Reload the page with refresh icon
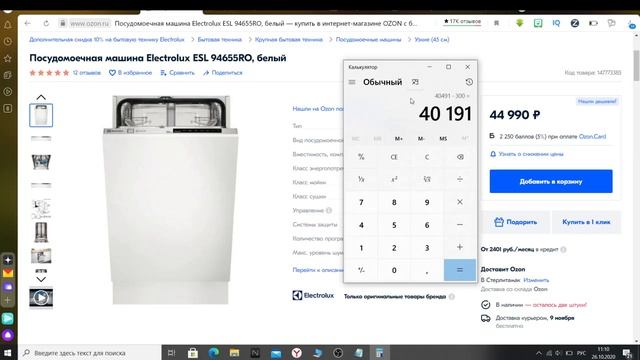The image size is (640, 360). click(46, 23)
